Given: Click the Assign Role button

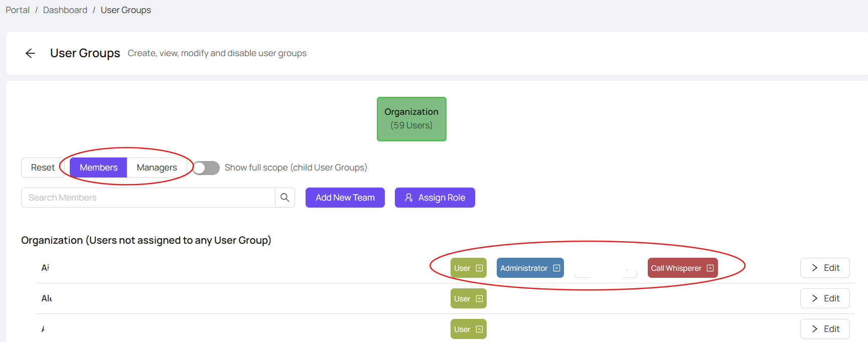Looking at the screenshot, I should click(x=435, y=198).
